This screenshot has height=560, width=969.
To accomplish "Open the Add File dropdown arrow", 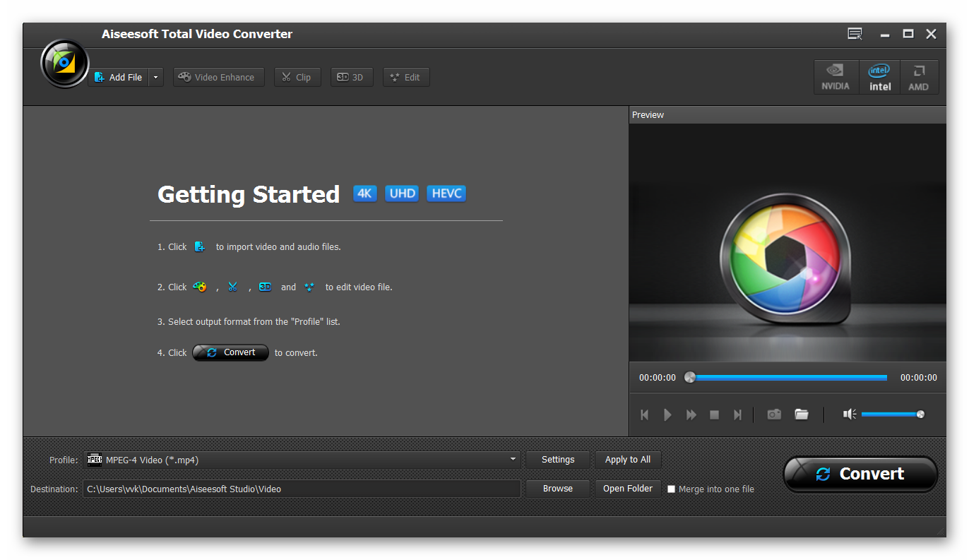I will (x=156, y=77).
